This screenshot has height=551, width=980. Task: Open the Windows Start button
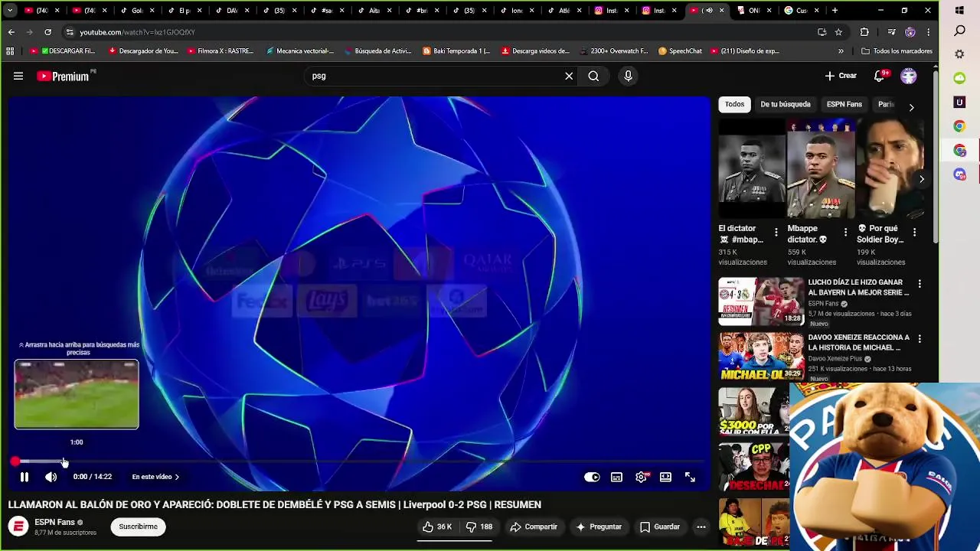coord(959,11)
